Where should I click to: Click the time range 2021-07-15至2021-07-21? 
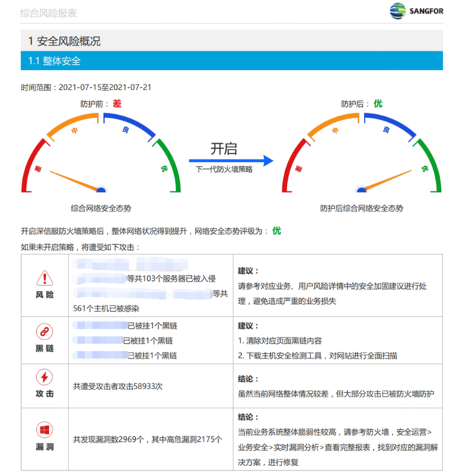[x=105, y=87]
